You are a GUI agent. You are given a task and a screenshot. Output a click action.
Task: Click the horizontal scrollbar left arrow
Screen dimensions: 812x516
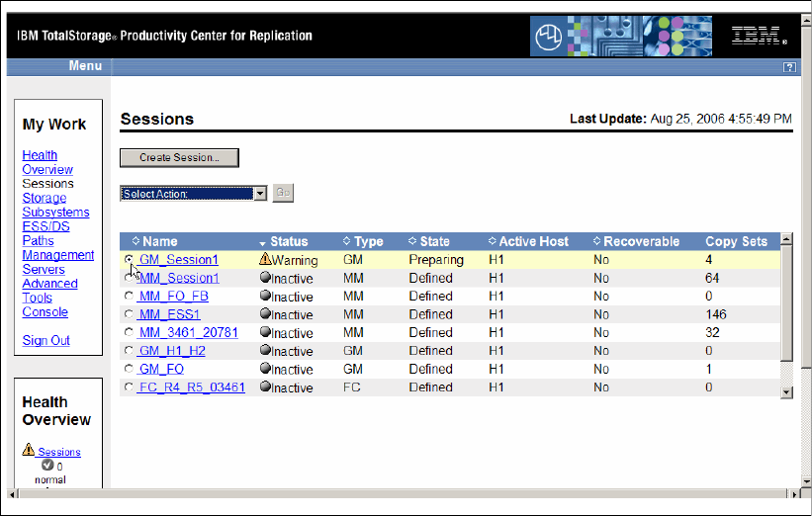click(13, 494)
